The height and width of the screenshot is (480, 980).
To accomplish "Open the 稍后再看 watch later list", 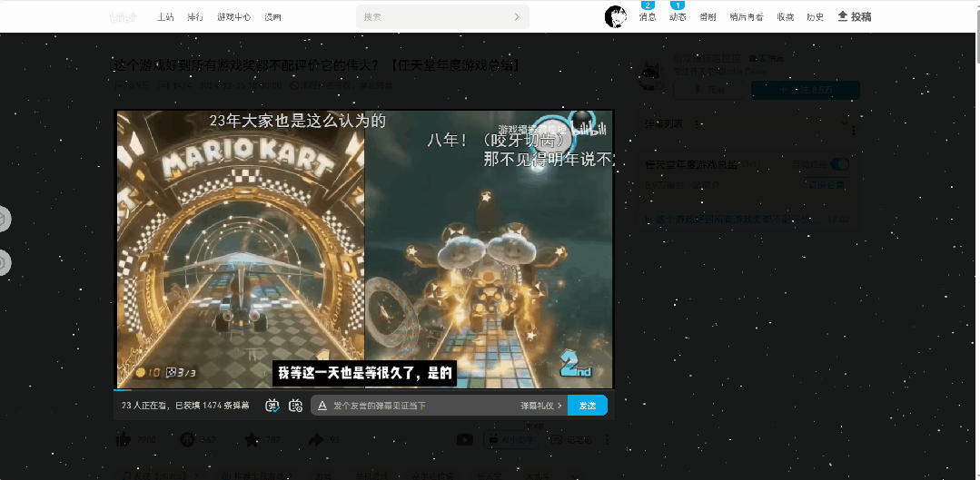I will [x=747, y=17].
